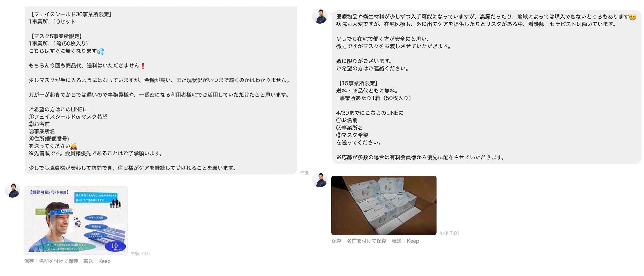Screen dimensions: 644x276
Task: Click the sweat droplets emoji after 無くなります
Action: 100,51
